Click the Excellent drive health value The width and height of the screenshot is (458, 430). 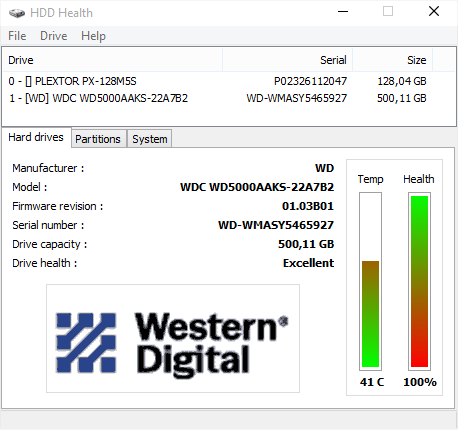point(308,263)
